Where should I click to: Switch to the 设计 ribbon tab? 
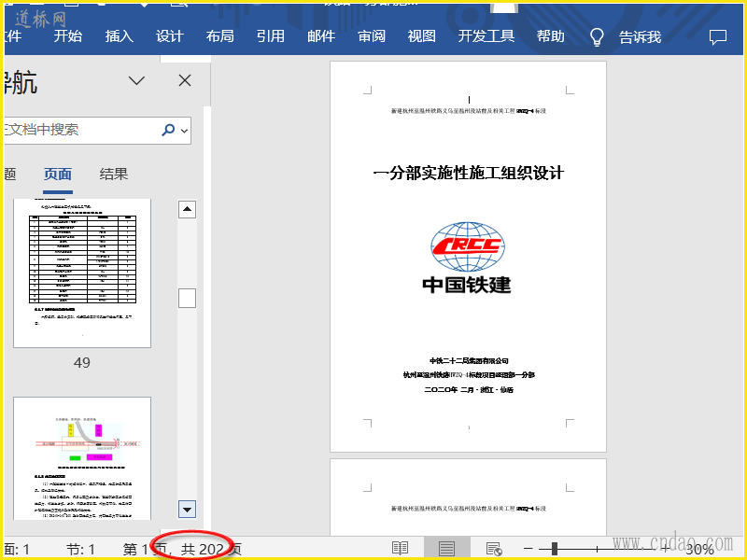[x=170, y=36]
